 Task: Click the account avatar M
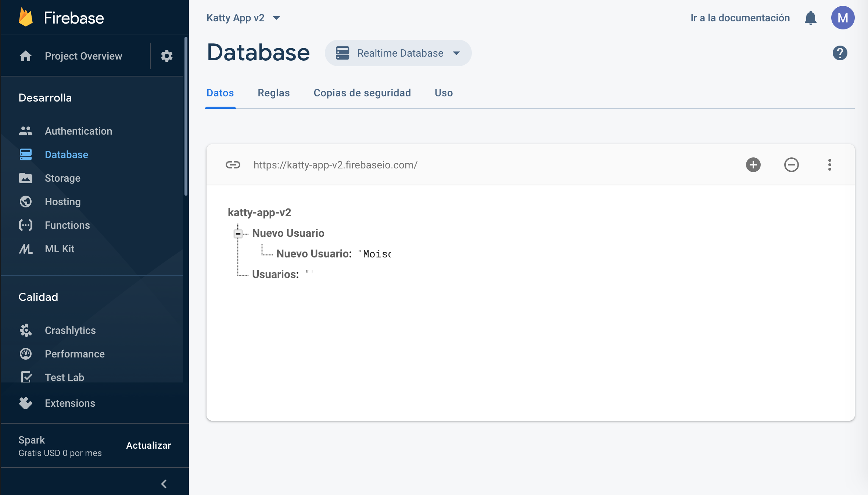click(x=843, y=18)
